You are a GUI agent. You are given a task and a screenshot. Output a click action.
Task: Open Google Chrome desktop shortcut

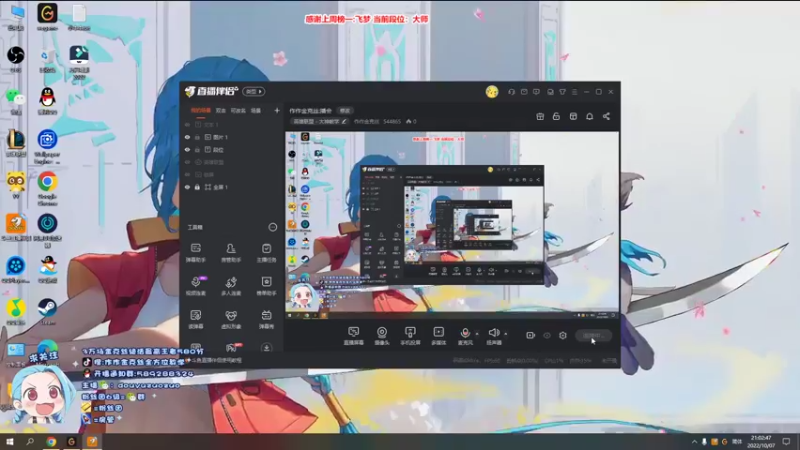pos(47,188)
